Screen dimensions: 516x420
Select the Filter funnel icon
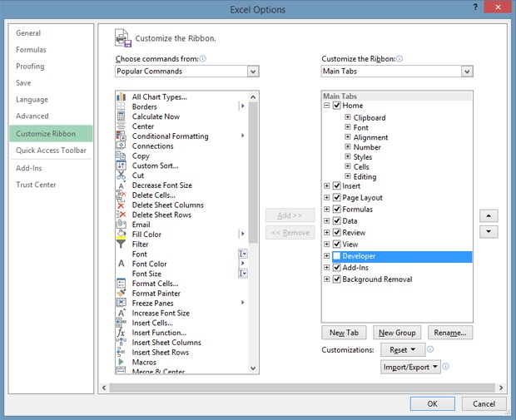[122, 245]
